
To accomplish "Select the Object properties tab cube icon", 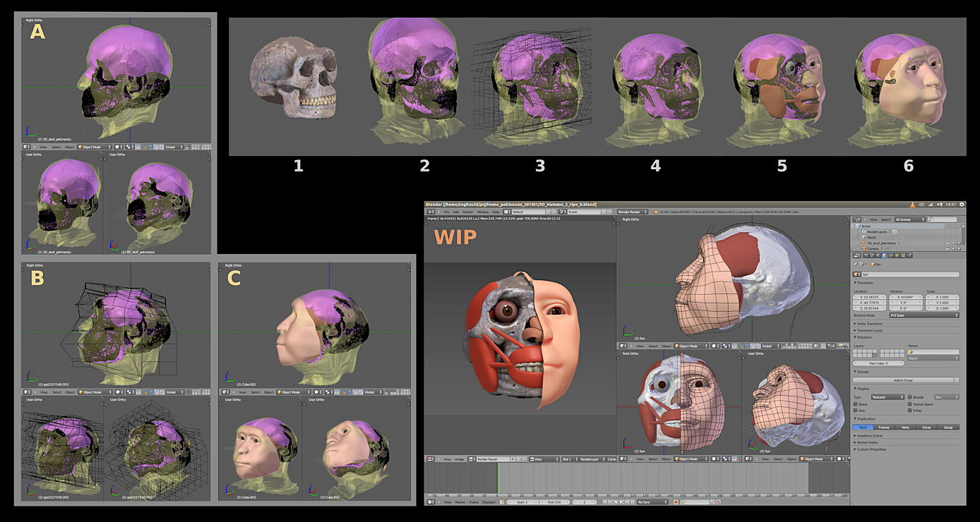I will point(884,255).
